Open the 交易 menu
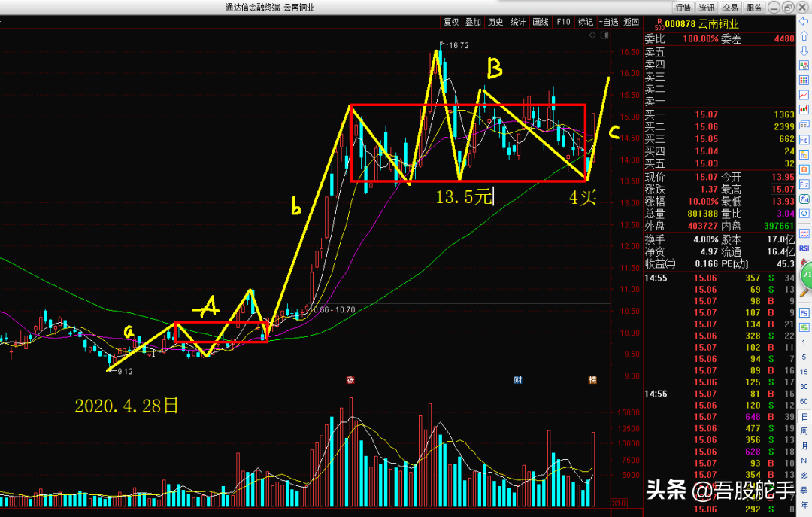The width and height of the screenshot is (812, 517). coord(730,8)
